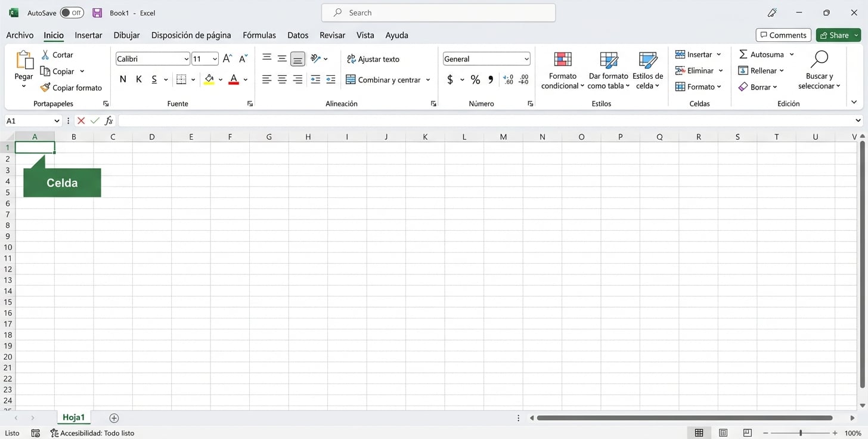Click the Search box in title bar

pos(438,13)
